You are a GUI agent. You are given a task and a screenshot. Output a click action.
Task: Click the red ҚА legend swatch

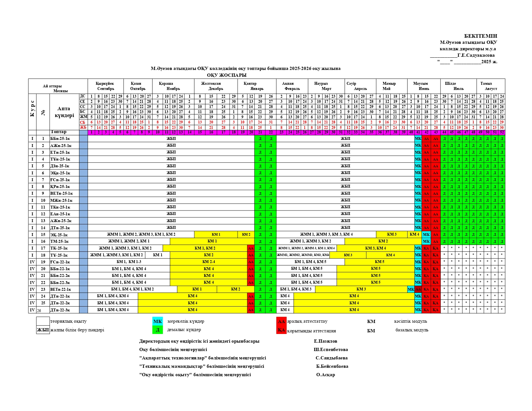[281, 330]
